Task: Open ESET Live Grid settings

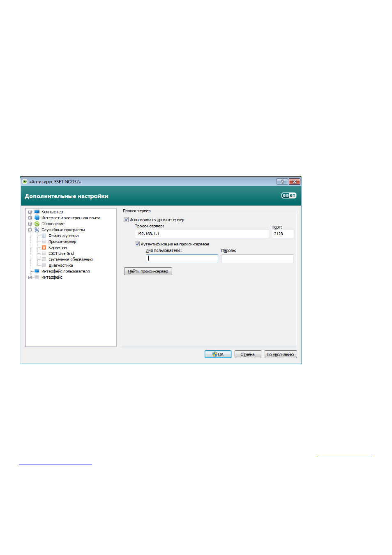Action: point(61,254)
